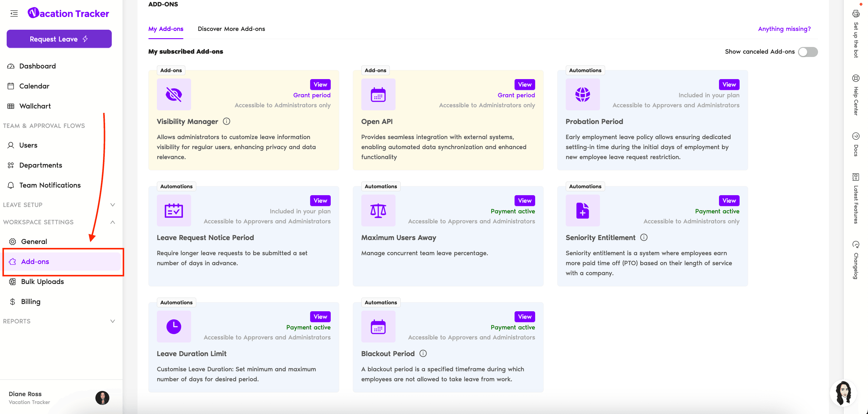This screenshot has height=414, width=868.
Task: Click info icon beside Visibility Manager title
Action: point(227,121)
